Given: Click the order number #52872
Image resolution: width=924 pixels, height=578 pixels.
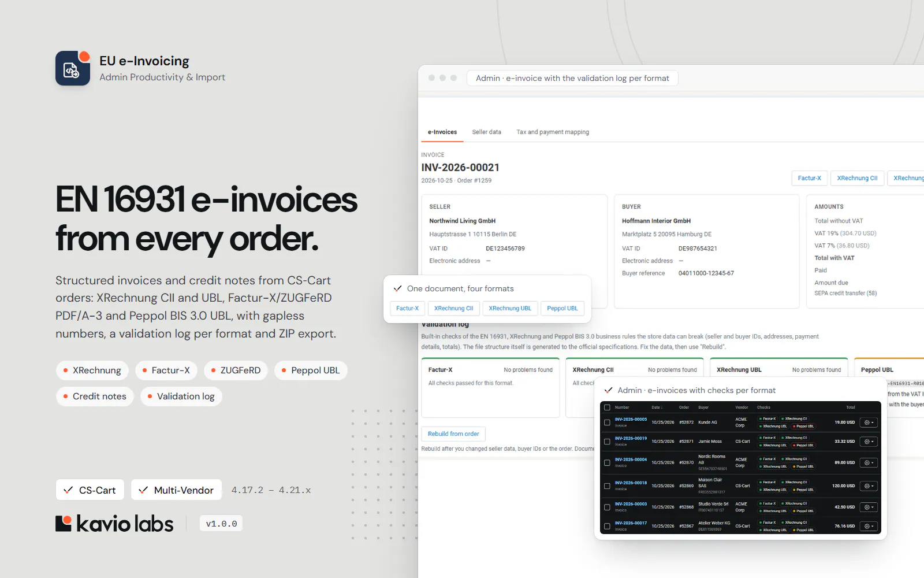Looking at the screenshot, I should tap(686, 423).
